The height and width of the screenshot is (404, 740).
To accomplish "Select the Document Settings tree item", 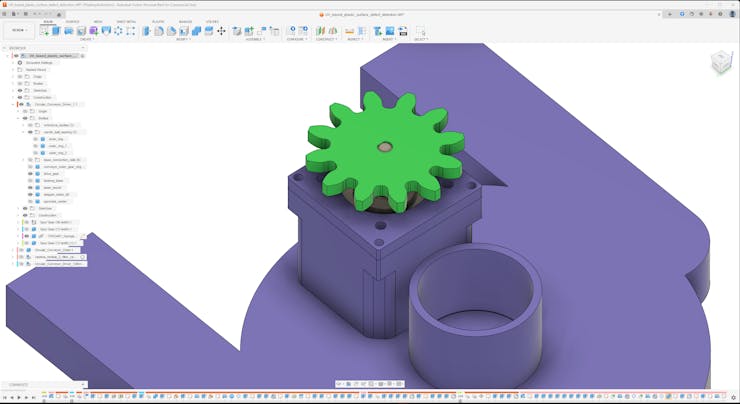I will [38, 62].
